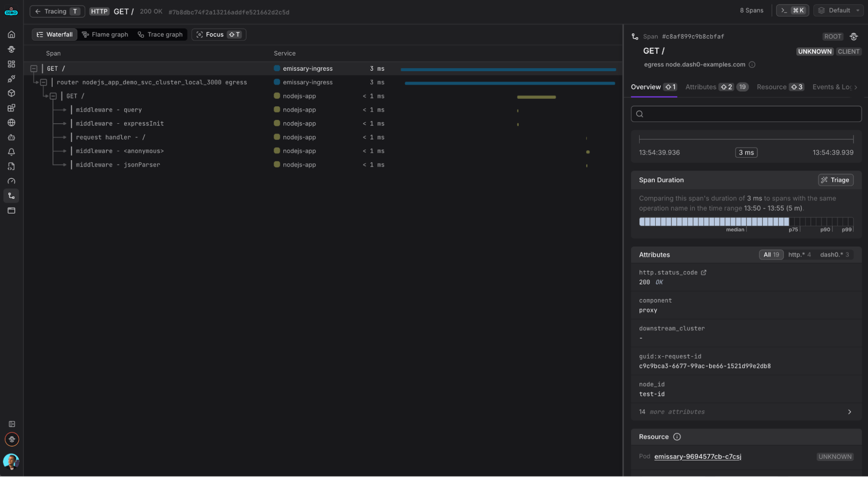The width and height of the screenshot is (868, 477).
Task: Collapse the router nodejs_app_demo_svc egress span
Action: (x=43, y=82)
